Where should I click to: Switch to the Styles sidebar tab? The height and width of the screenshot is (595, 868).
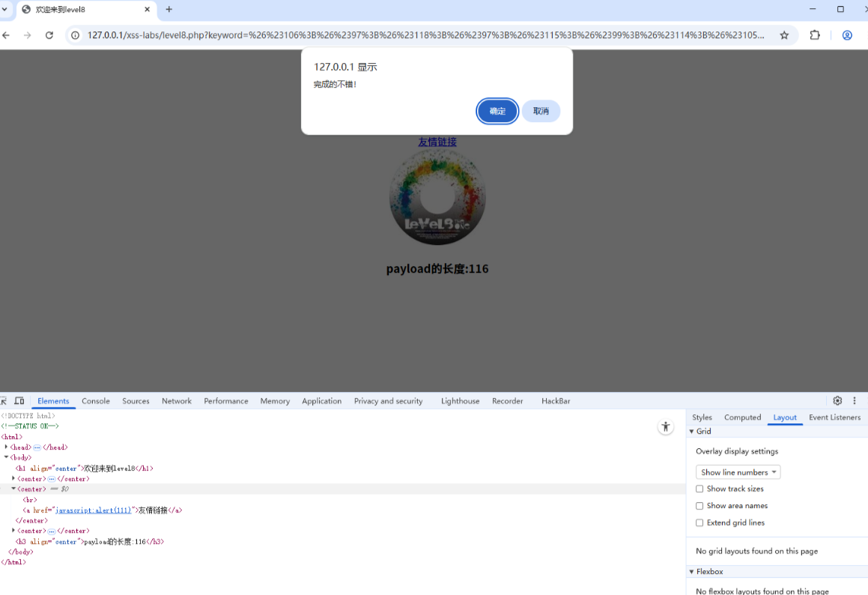(x=702, y=417)
